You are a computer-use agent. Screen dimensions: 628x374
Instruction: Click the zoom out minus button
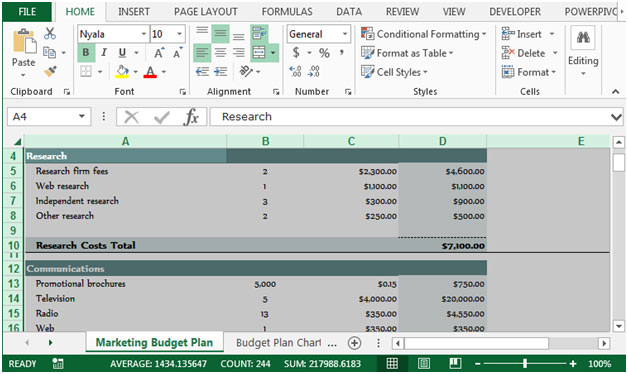pyautogui.click(x=477, y=364)
